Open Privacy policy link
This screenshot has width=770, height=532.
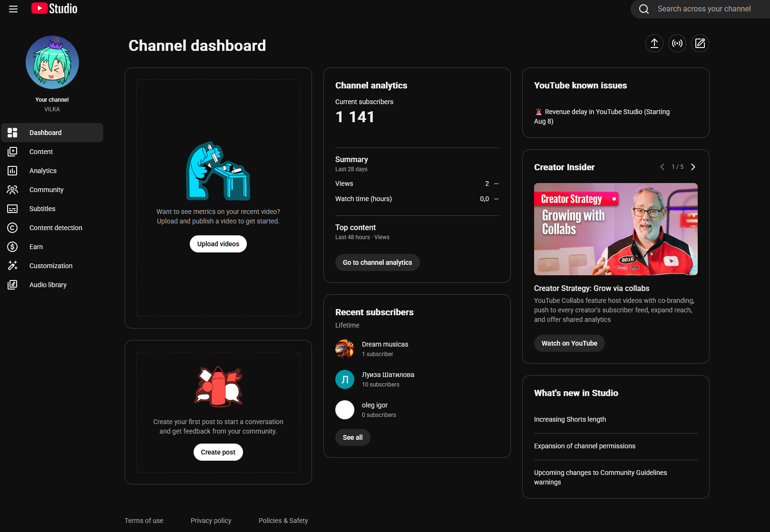[211, 521]
